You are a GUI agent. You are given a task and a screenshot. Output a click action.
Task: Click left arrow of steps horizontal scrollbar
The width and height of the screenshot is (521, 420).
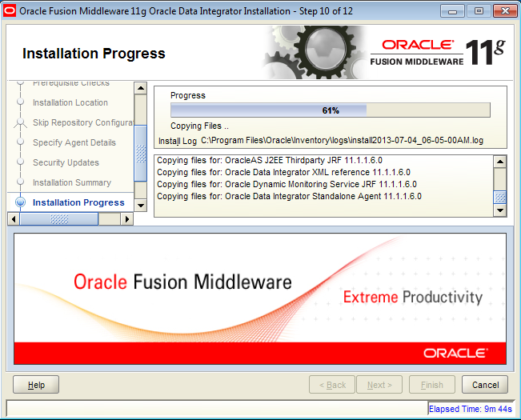14,218
